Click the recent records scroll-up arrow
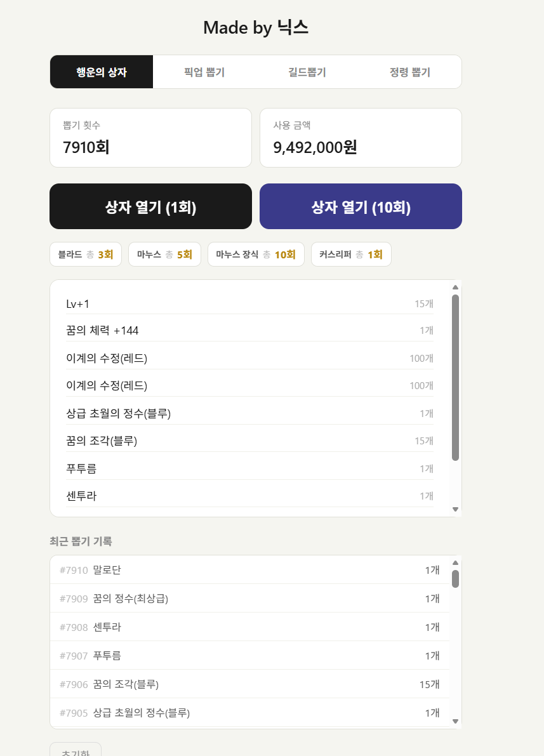Image resolution: width=544 pixels, height=756 pixels. 455,562
